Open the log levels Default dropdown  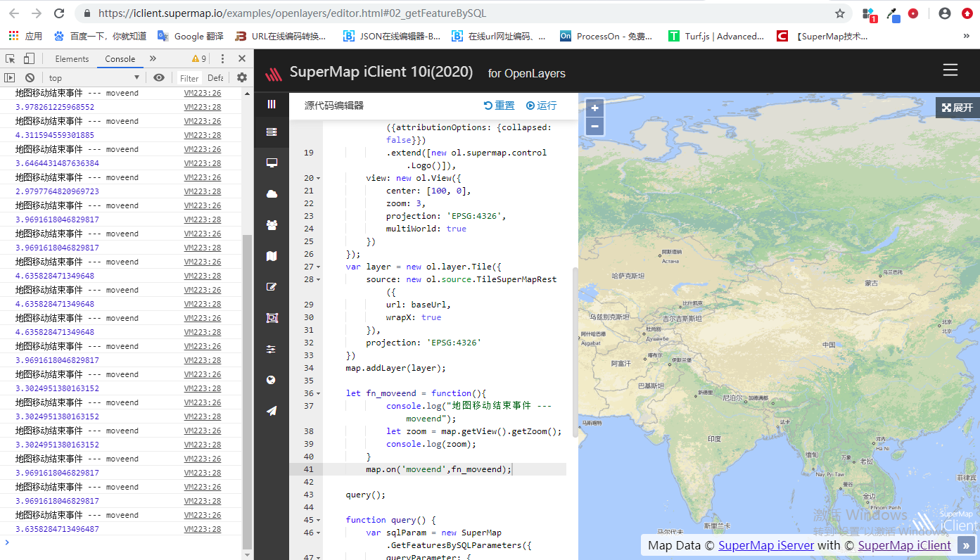point(215,78)
